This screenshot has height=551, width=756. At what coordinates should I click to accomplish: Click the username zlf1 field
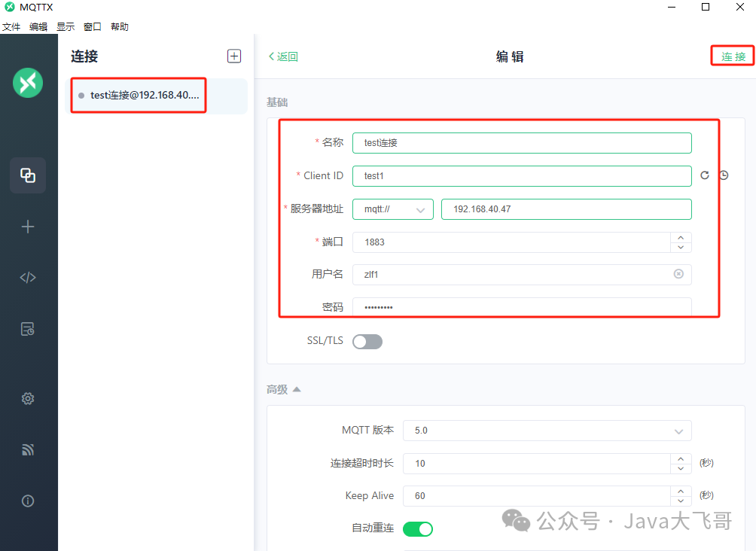point(522,274)
